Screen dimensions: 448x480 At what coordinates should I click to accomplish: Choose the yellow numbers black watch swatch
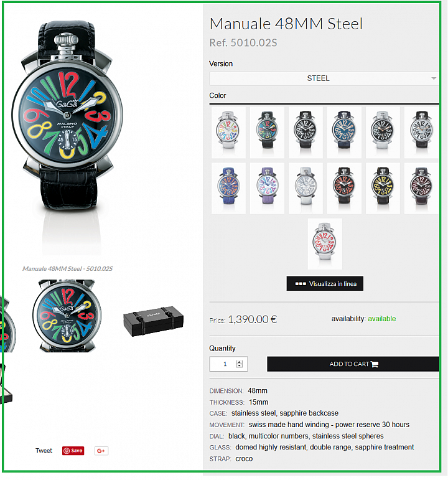point(383,188)
